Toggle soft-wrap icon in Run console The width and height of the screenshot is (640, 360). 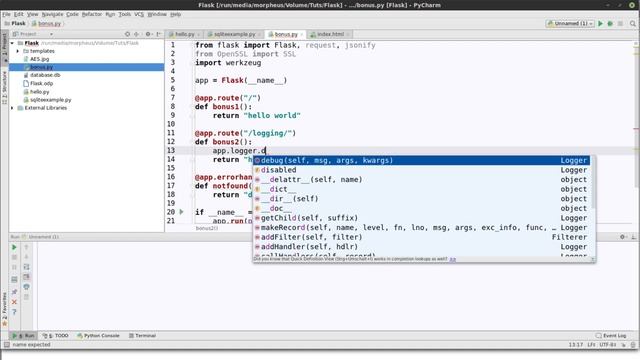pos(27,267)
